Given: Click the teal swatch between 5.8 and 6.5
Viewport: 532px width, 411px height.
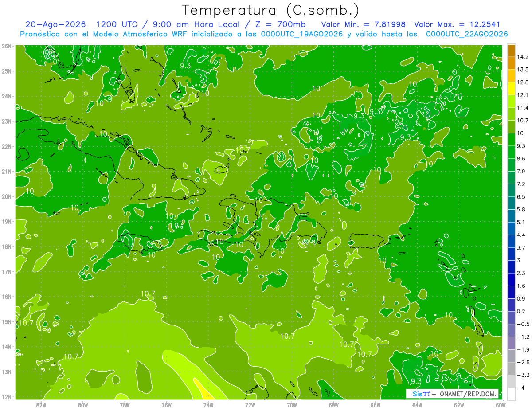Looking at the screenshot, I should point(511,203).
